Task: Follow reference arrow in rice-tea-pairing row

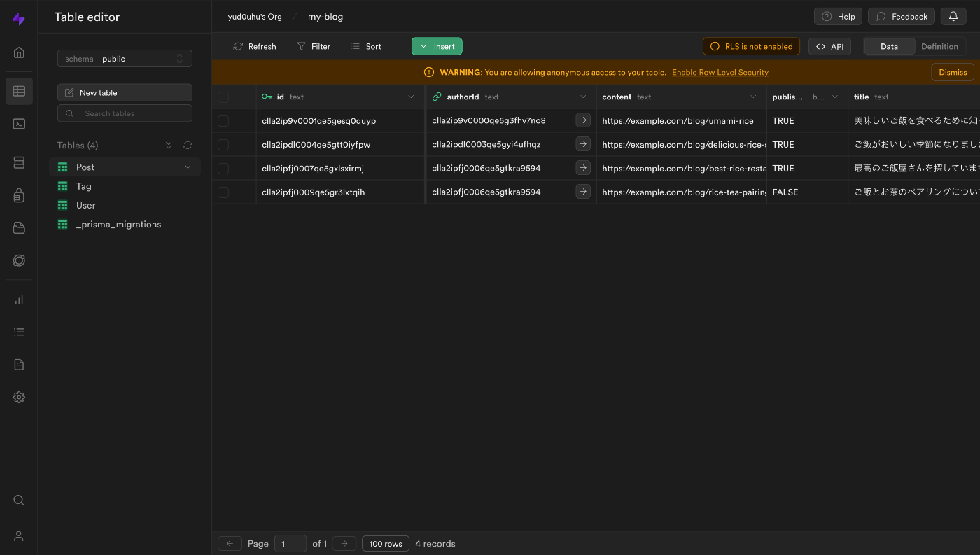Action: 583,192
